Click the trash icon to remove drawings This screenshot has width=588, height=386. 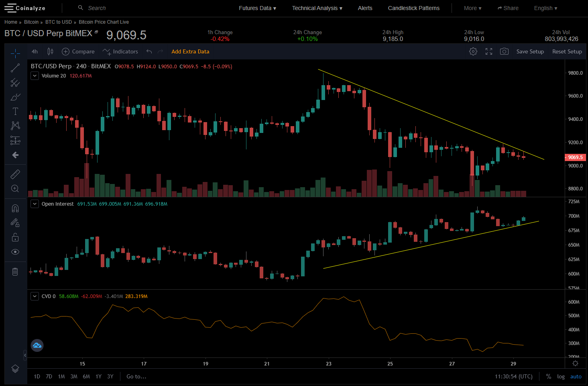[15, 272]
